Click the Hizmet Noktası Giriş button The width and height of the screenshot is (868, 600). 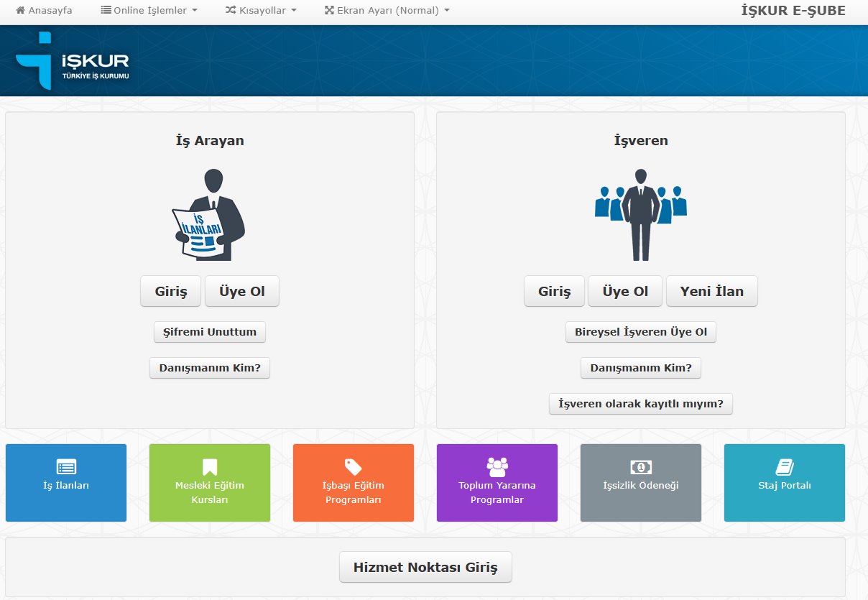click(x=425, y=567)
